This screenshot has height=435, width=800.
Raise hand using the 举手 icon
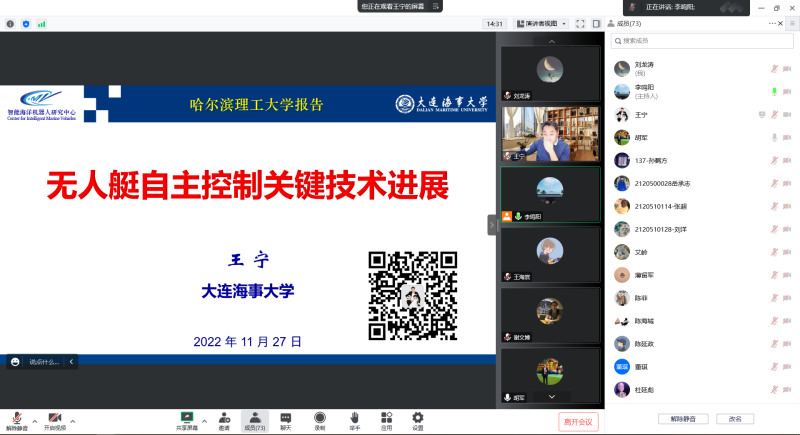pyautogui.click(x=354, y=417)
